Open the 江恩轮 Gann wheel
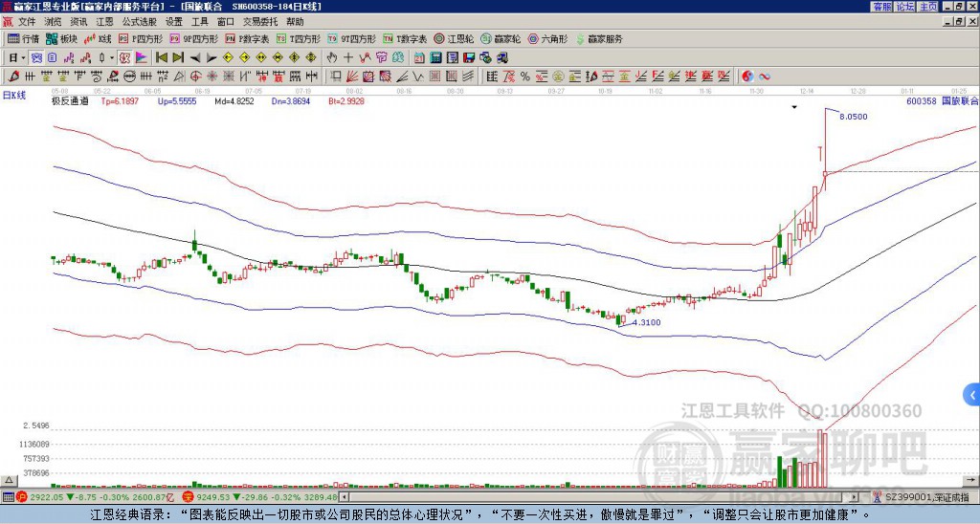The height and width of the screenshot is (524, 980). 454,39
